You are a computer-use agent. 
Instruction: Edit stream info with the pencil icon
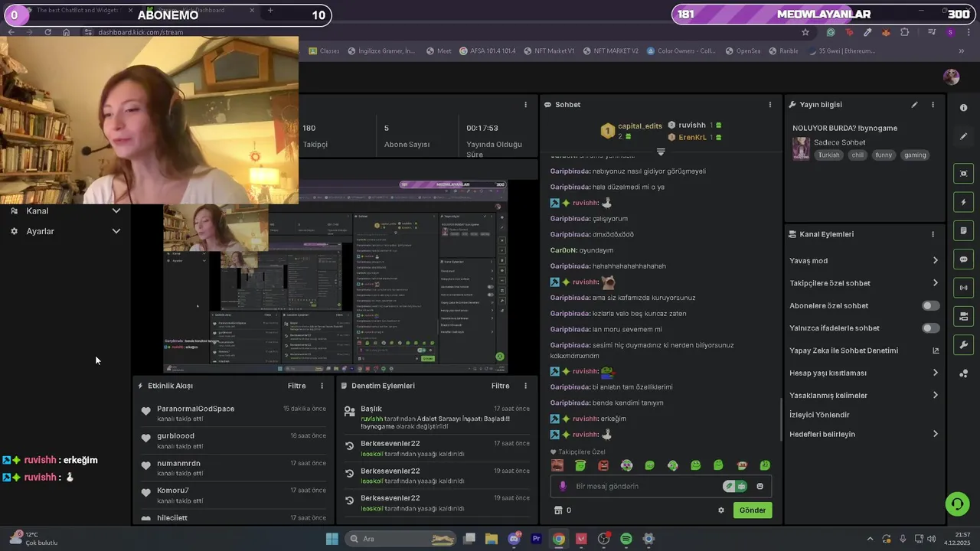pos(914,105)
